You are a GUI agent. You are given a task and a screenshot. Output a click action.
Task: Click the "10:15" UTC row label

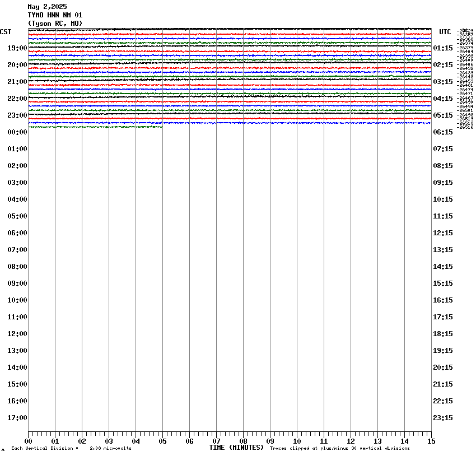(x=443, y=199)
